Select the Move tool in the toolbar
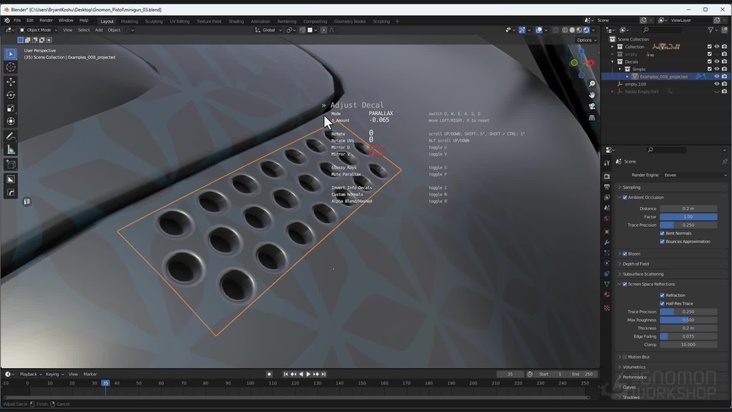This screenshot has width=732, height=412. pyautogui.click(x=11, y=82)
